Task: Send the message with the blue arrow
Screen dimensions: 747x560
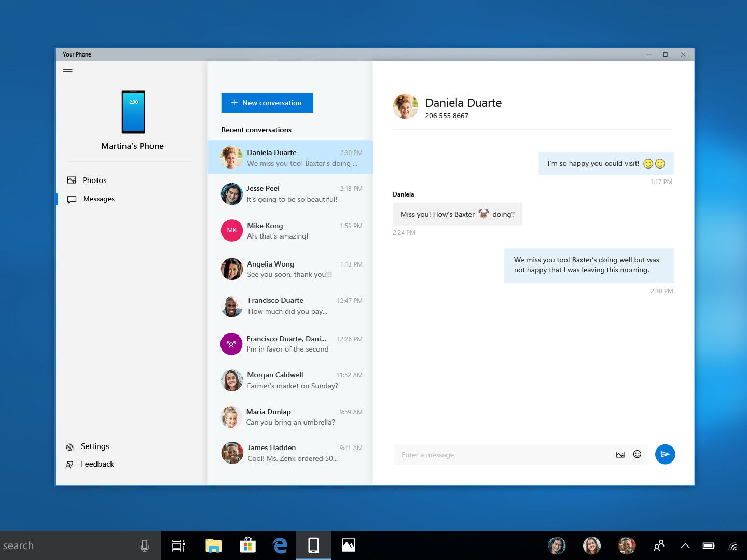Action: point(665,454)
